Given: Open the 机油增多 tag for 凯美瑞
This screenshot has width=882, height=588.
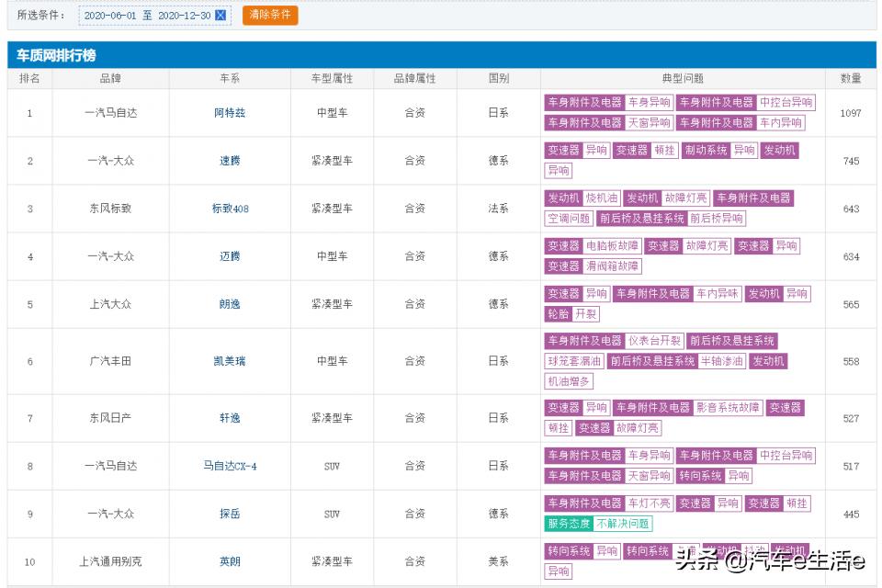Looking at the screenshot, I should 569,381.
